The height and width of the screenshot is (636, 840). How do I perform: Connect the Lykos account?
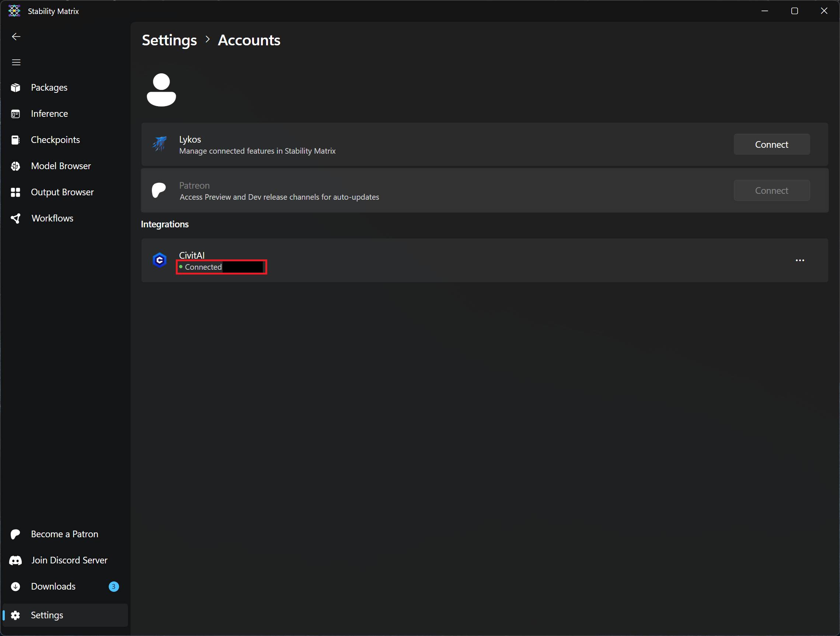[x=771, y=145]
